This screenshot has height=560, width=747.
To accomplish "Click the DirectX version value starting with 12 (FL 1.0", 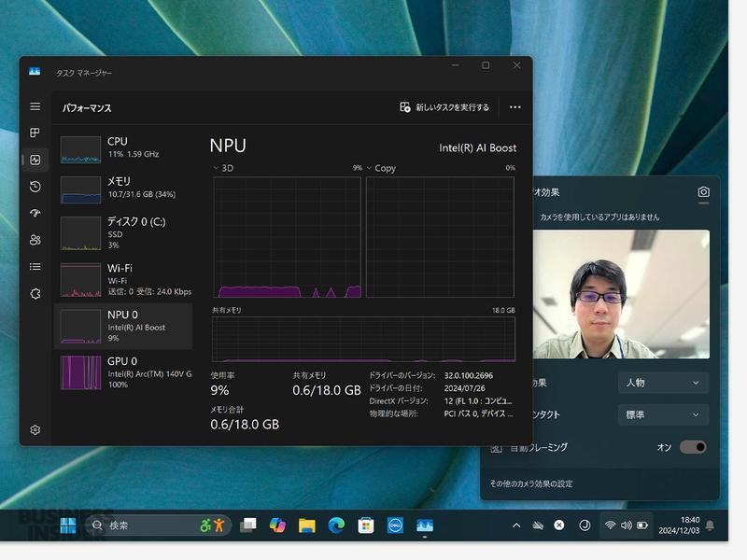I will [x=478, y=401].
